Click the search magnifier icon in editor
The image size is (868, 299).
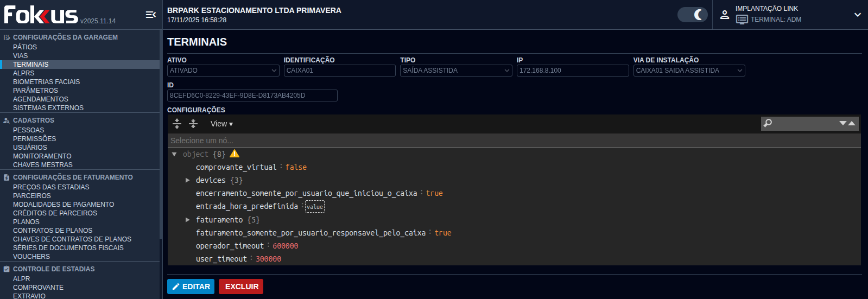coord(768,123)
